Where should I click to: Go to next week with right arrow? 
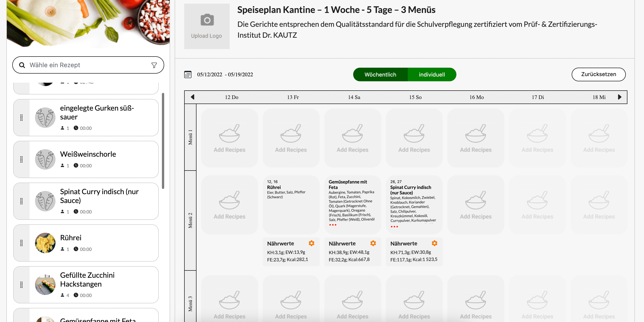(x=619, y=97)
